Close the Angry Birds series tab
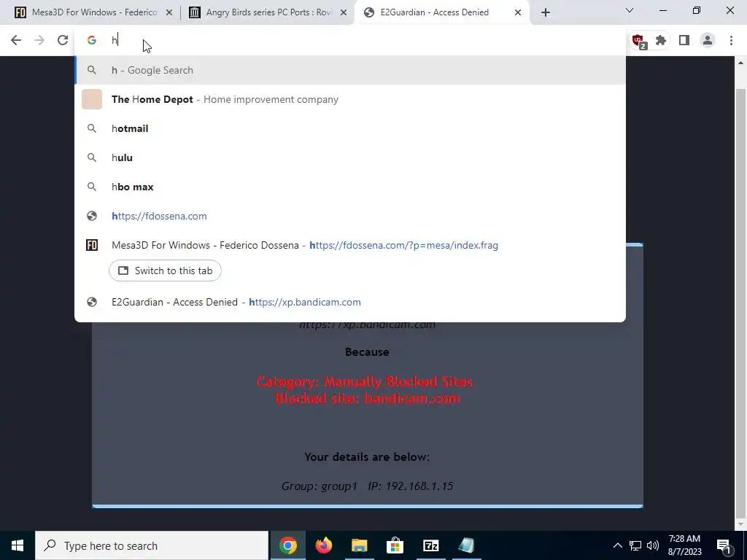747x560 pixels. [344, 12]
